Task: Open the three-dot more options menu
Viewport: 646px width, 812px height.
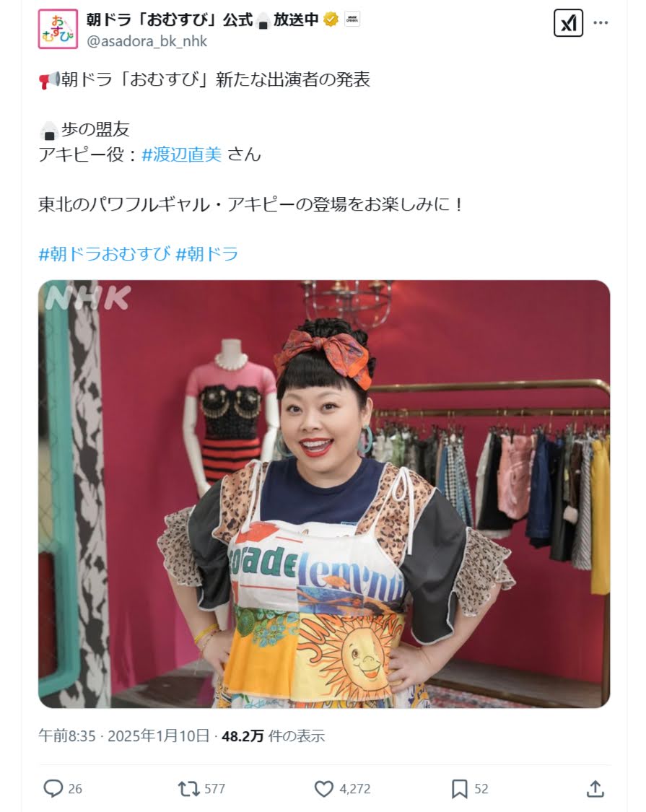Action: (601, 23)
